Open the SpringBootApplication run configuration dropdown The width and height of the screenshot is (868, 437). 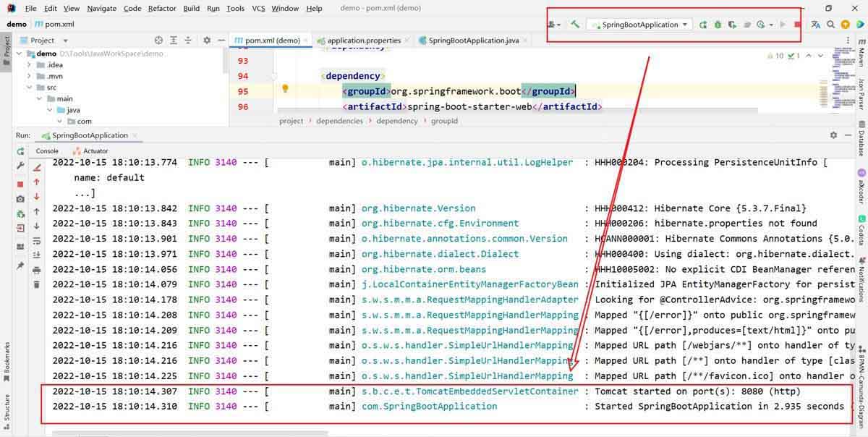click(639, 25)
